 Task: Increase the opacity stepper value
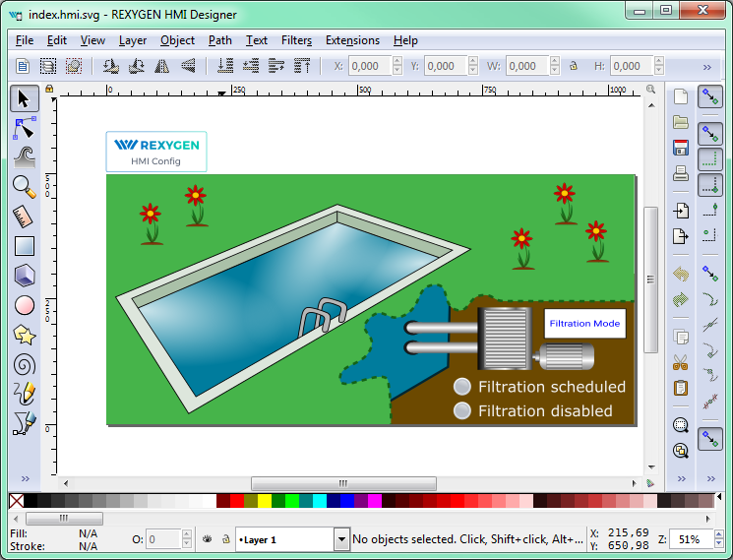pos(186,534)
